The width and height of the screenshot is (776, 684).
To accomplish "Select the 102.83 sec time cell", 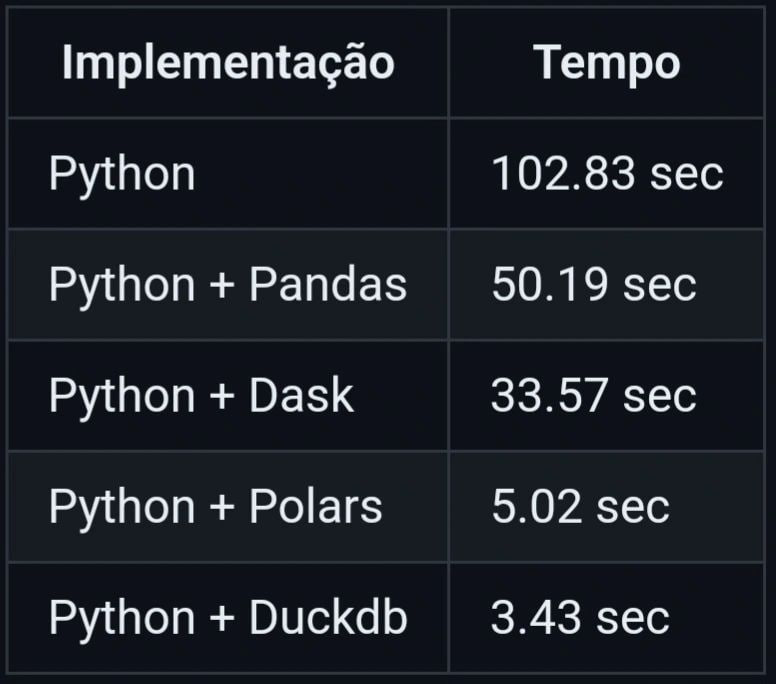I will (x=606, y=174).
